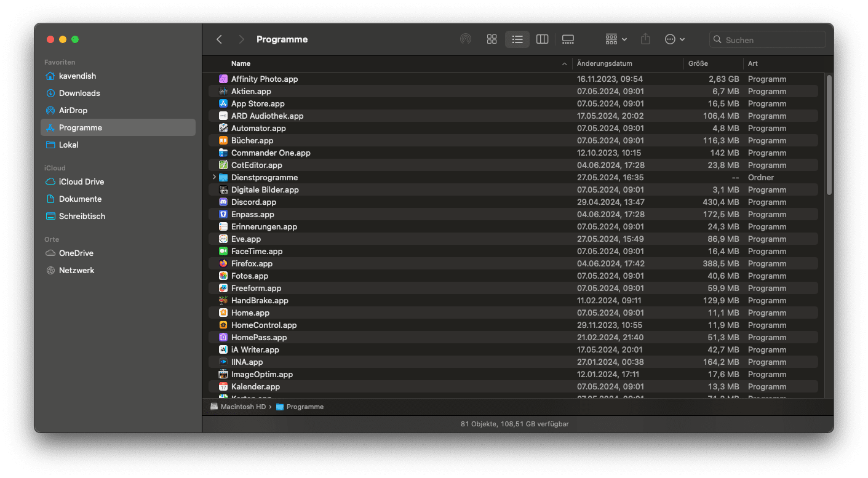Screen dimensions: 868x478
Task: Select ImageOptim.app icon
Action: point(223,374)
